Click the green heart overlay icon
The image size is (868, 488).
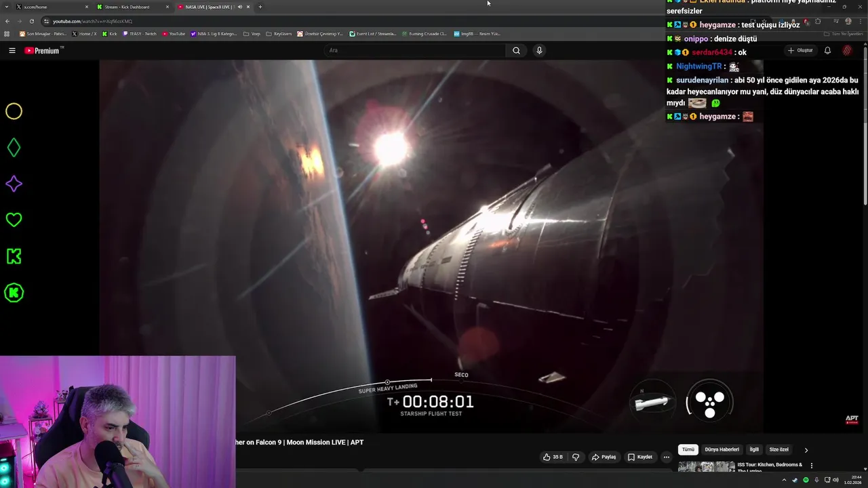click(14, 220)
